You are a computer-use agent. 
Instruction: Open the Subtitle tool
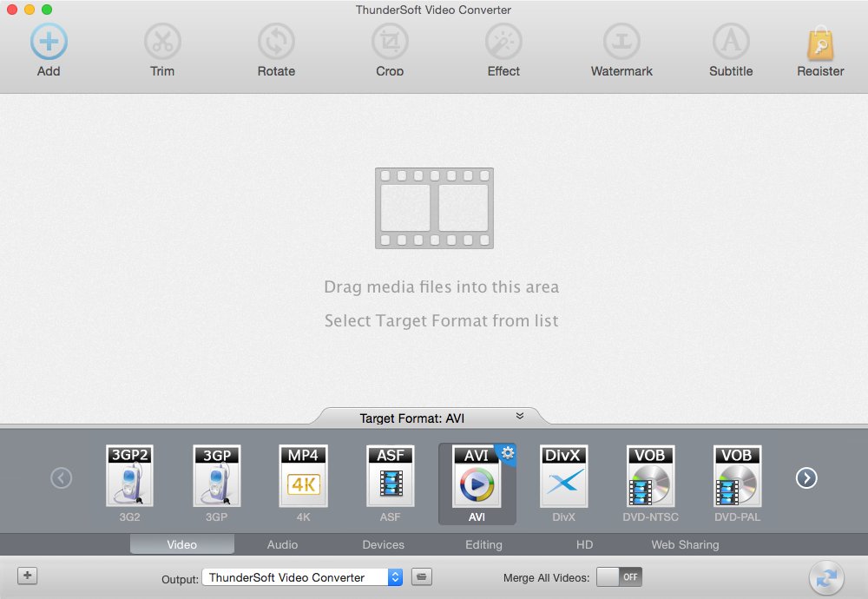(731, 42)
